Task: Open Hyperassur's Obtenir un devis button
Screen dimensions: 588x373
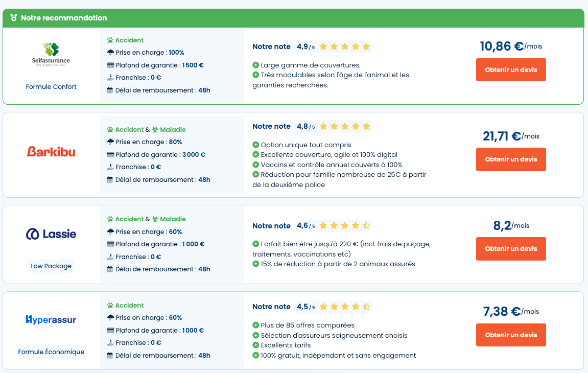Action: tap(511, 335)
